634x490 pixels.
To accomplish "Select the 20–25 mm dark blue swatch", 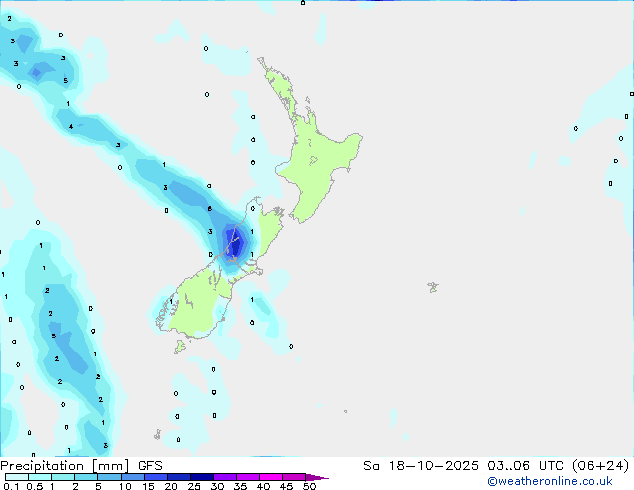I will [178, 477].
